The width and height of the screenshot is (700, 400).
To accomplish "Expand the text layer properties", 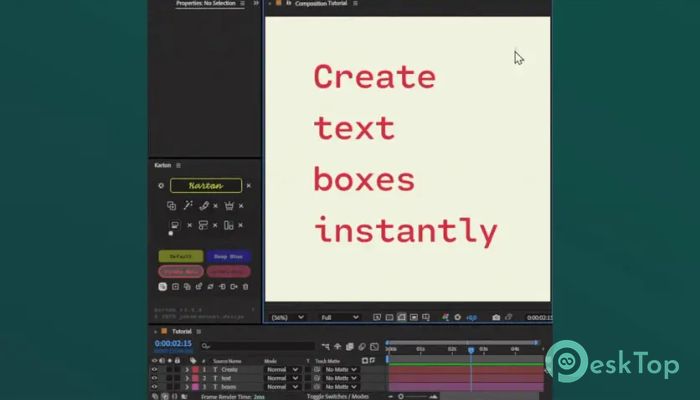I will pos(187,378).
